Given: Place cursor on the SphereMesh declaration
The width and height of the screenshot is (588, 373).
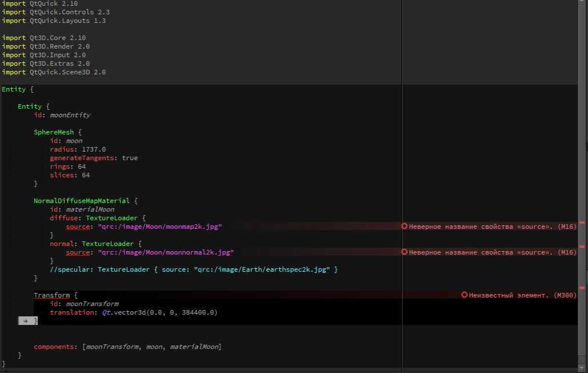Looking at the screenshot, I should [x=54, y=132].
